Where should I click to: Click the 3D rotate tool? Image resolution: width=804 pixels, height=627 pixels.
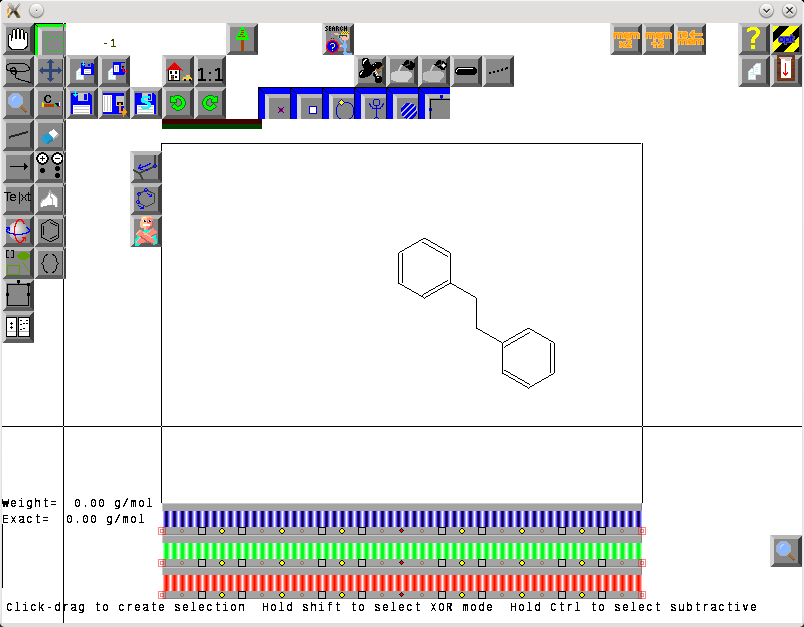click(18, 231)
